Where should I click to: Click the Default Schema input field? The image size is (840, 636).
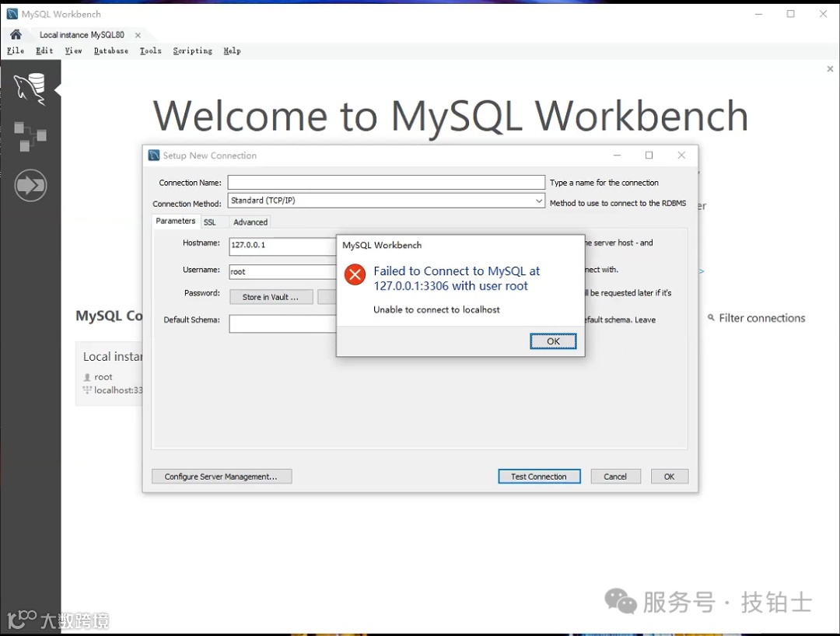282,323
